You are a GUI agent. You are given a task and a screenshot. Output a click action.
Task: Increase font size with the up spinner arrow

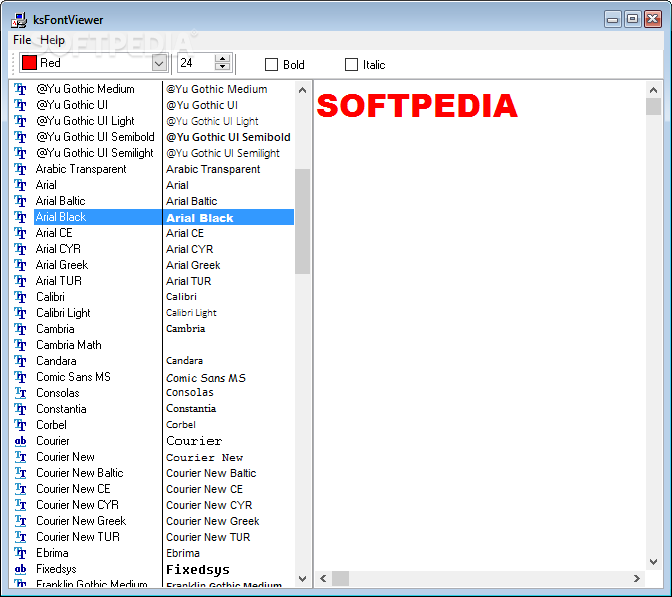coord(222,59)
